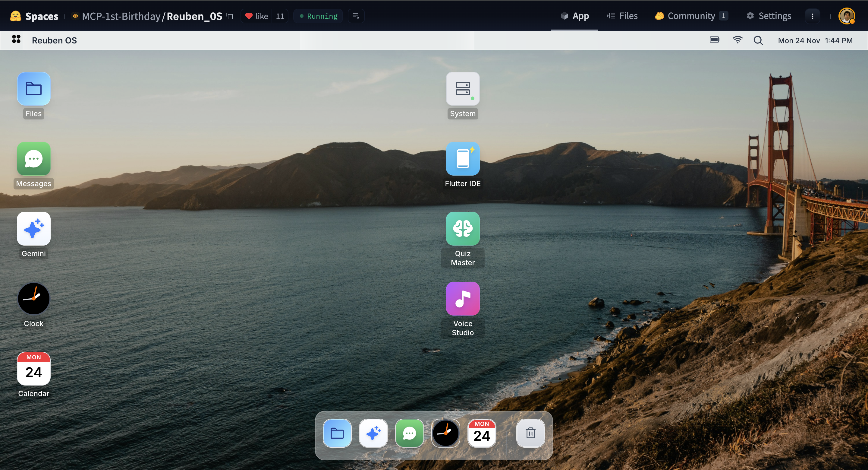Screen dimensions: 868x470
Task: Open the Files desktop icon
Action: pos(33,89)
